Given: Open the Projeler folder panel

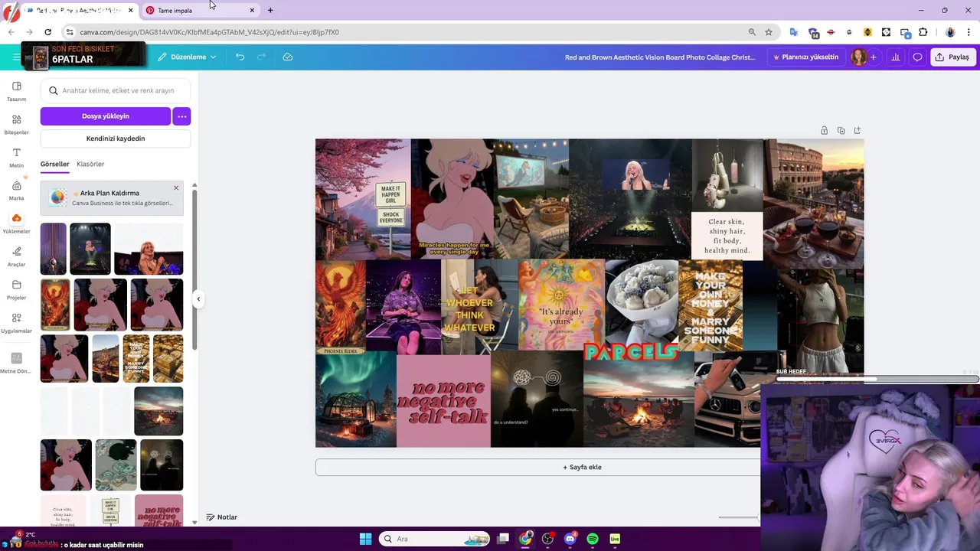Looking at the screenshot, I should pos(16,289).
